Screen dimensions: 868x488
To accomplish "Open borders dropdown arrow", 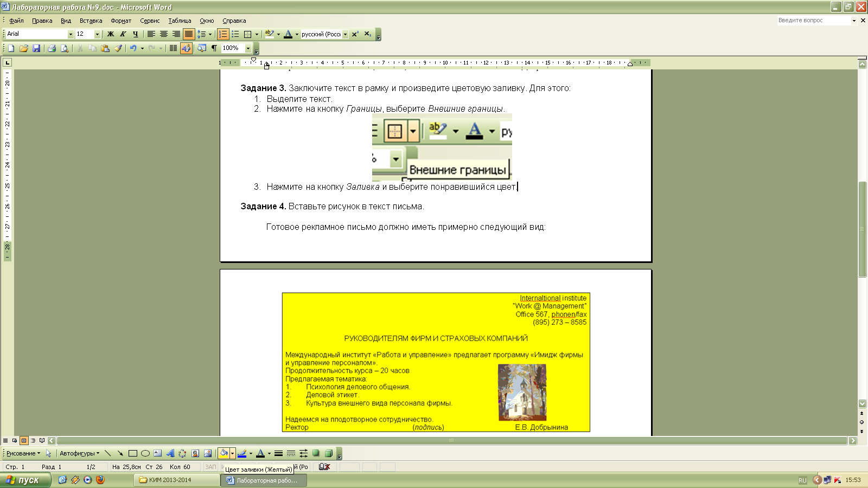I will 257,34.
